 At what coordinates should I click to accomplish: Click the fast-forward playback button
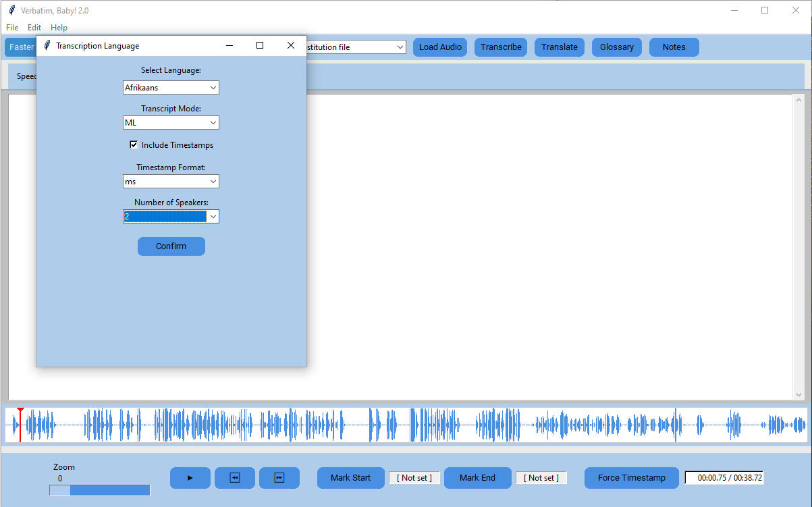click(x=279, y=478)
